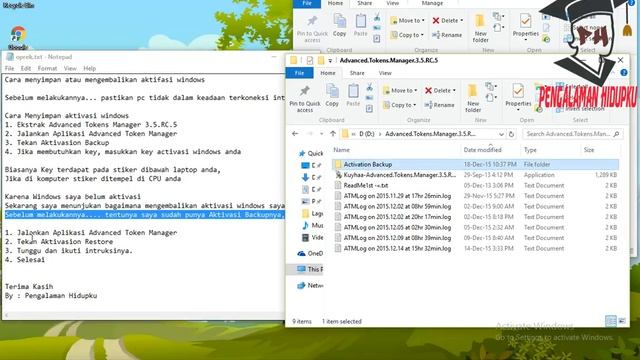Image resolution: width=640 pixels, height=360 pixels.
Task: Click New folder icon in title bar toolbar
Action: pyautogui.click(x=321, y=60)
